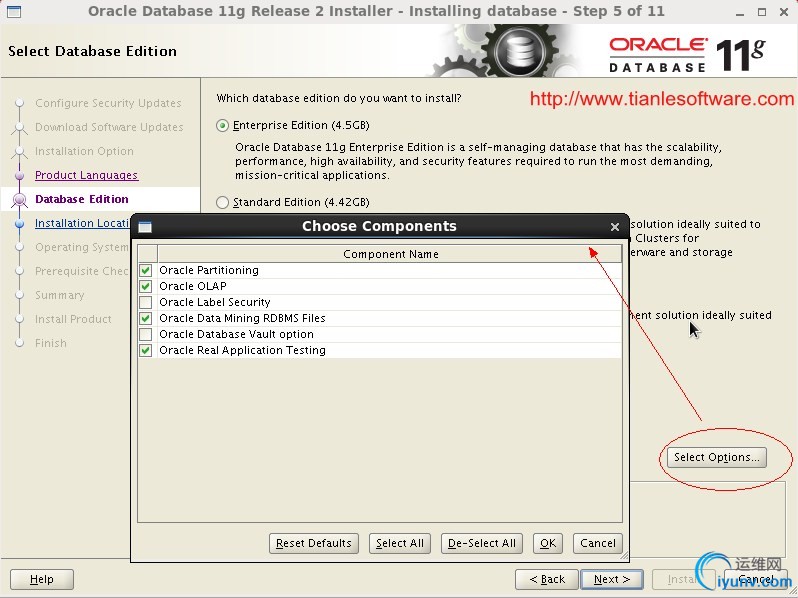Click the Summary step
The image size is (798, 598).
(x=60, y=295)
